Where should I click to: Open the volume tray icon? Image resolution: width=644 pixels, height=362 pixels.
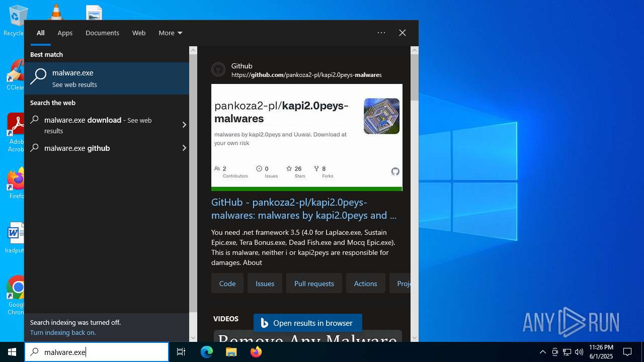tap(579, 352)
